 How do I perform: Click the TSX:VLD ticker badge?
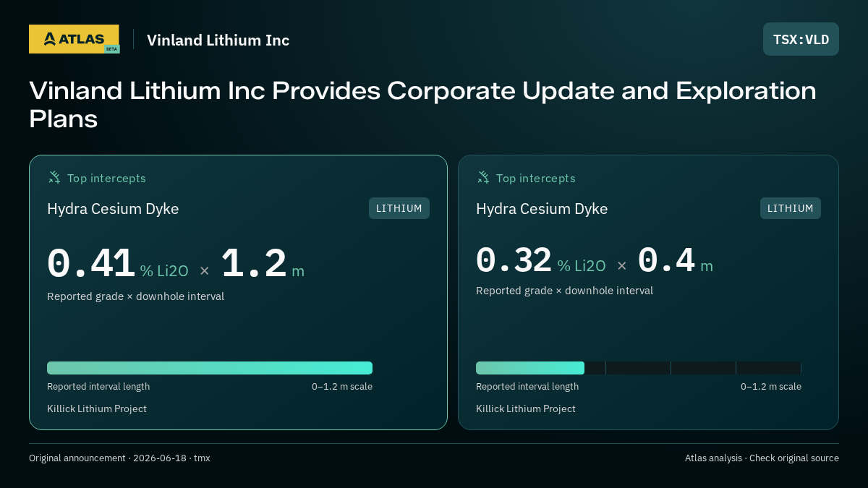click(801, 39)
